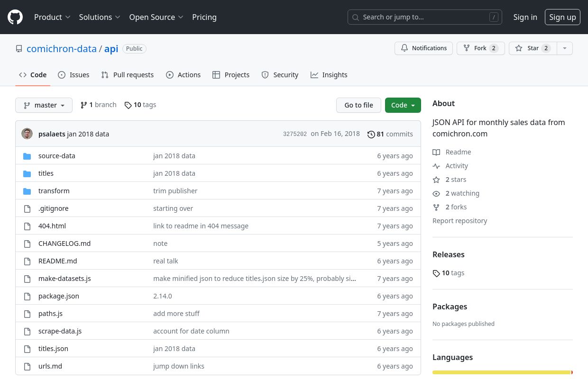Image resolution: width=588 pixels, height=379 pixels.
Task: Switch to the Projects tab
Action: pyautogui.click(x=231, y=75)
